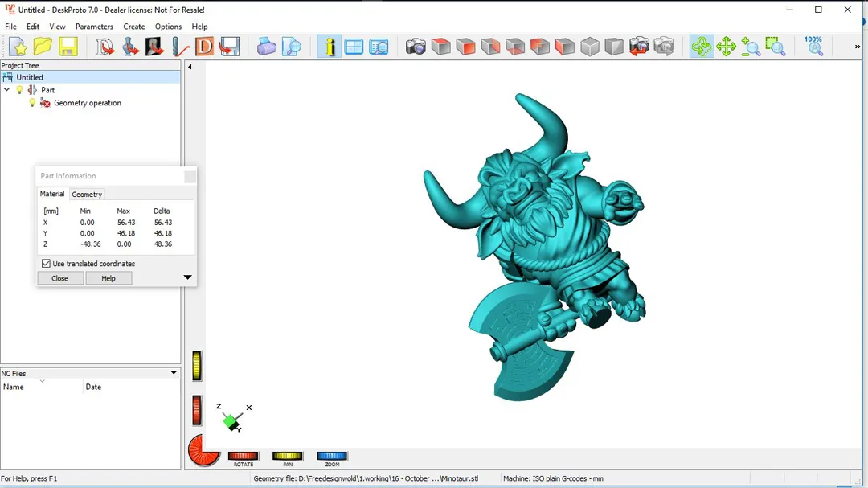Click the red vertical thumbwheel
Screen dimensions: 868x488
pyautogui.click(x=197, y=410)
